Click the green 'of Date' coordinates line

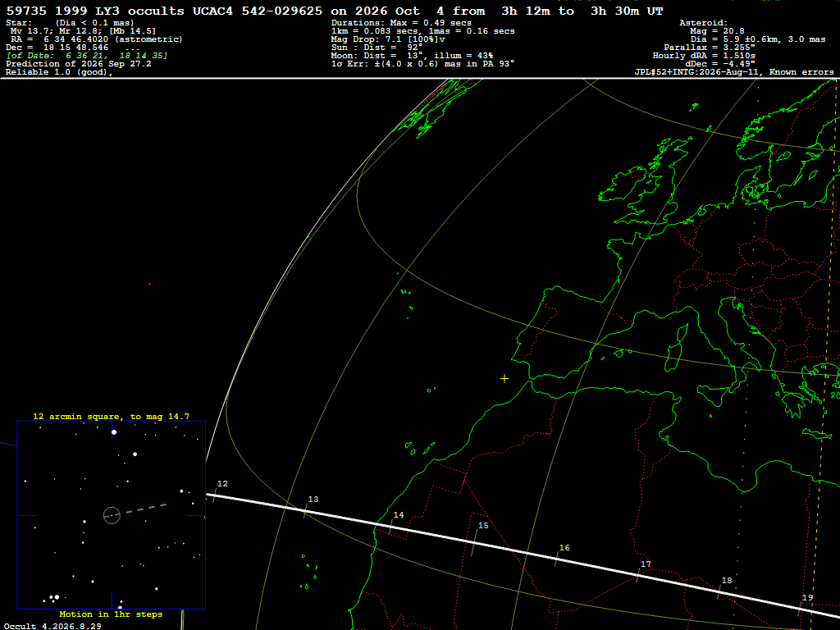coord(87,56)
